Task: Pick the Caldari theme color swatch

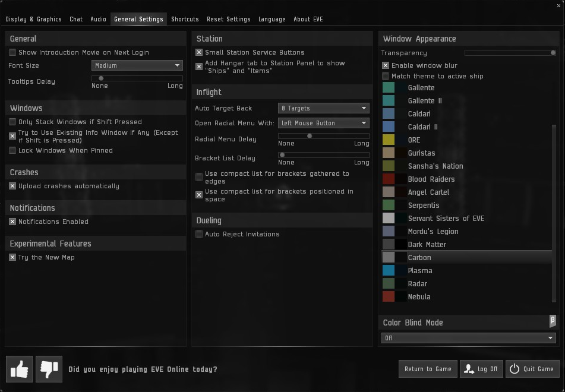Action: coord(389,113)
